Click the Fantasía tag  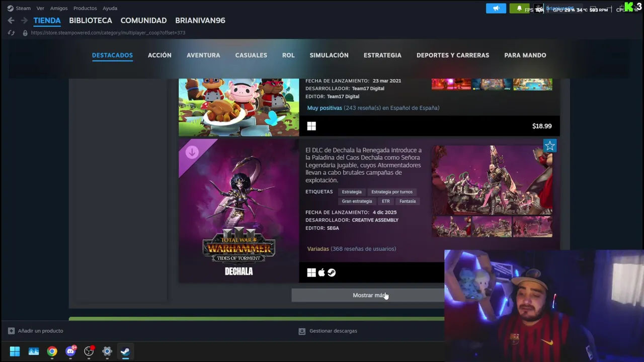(408, 201)
